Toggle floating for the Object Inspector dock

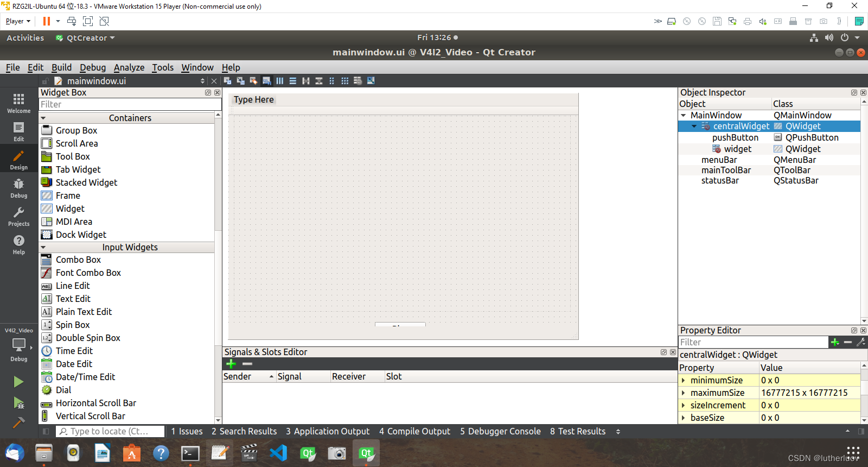click(x=854, y=93)
